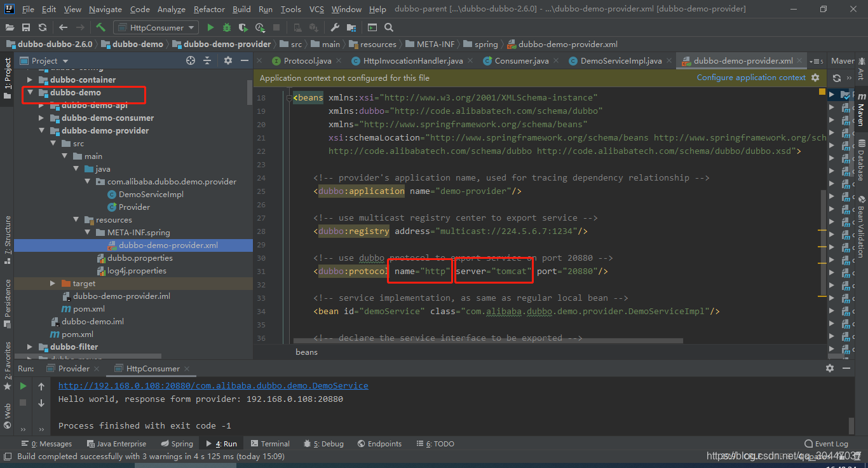The height and width of the screenshot is (468, 868).
Task: Open Search Everywhere magnifier icon
Action: click(389, 27)
